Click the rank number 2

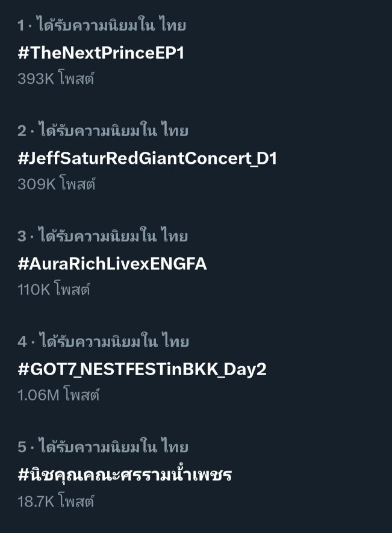point(22,131)
